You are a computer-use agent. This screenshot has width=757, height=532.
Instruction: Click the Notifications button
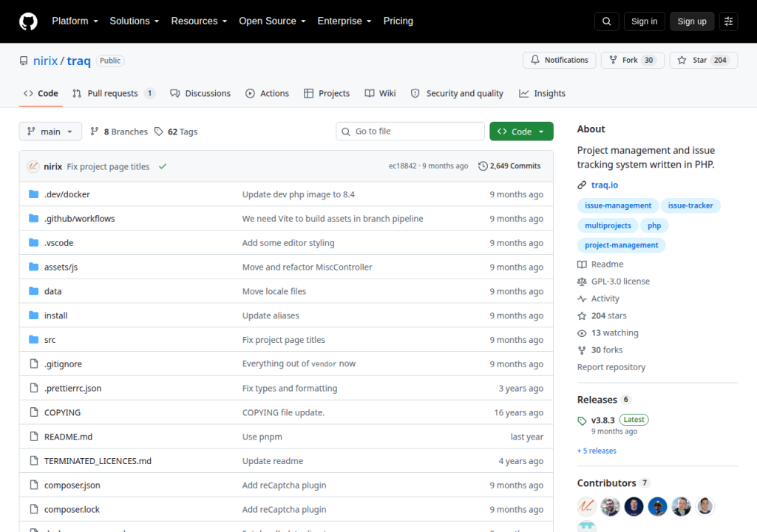(x=560, y=60)
